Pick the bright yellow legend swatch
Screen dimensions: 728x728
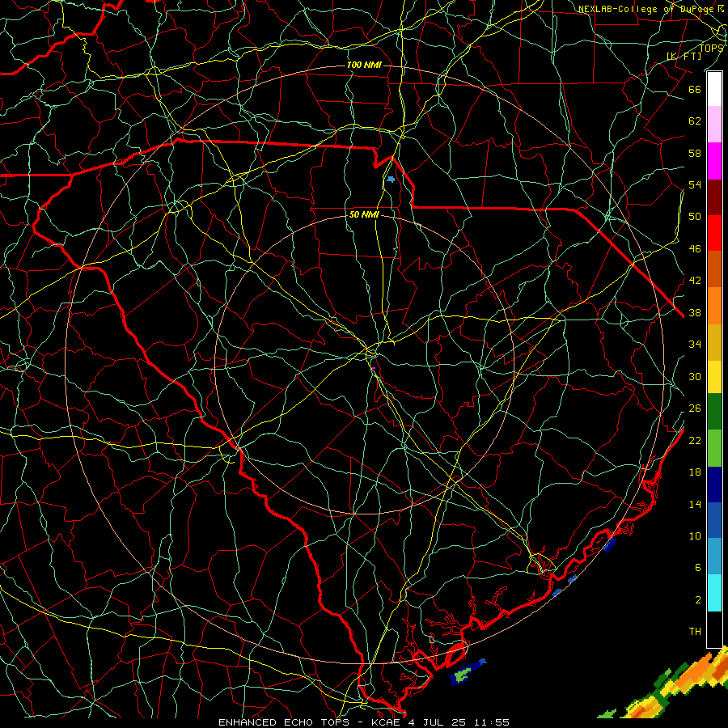714,376
